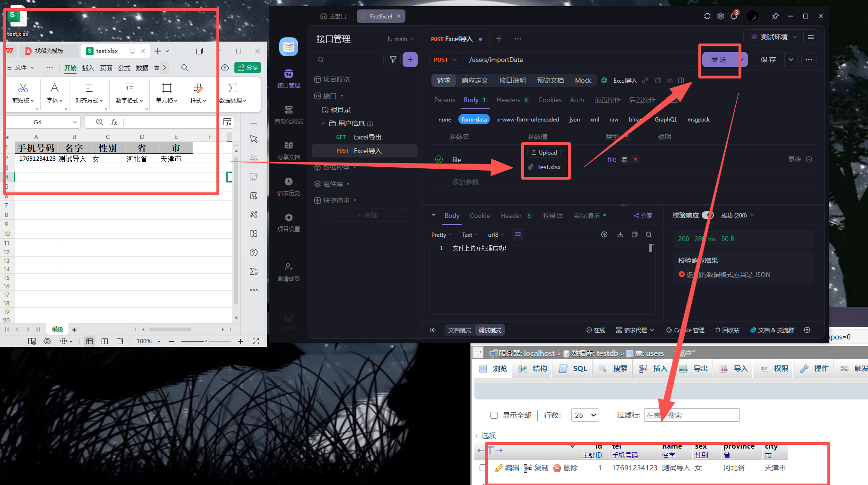The height and width of the screenshot is (485, 868).
Task: Click the 剪贴板 scissors icon in WPS
Action: 23,88
